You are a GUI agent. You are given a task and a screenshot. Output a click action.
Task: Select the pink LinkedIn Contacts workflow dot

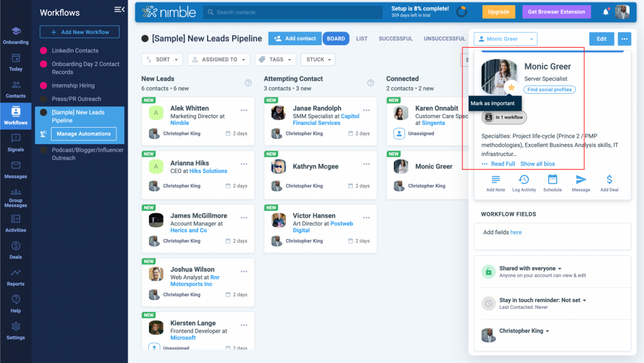click(x=43, y=50)
